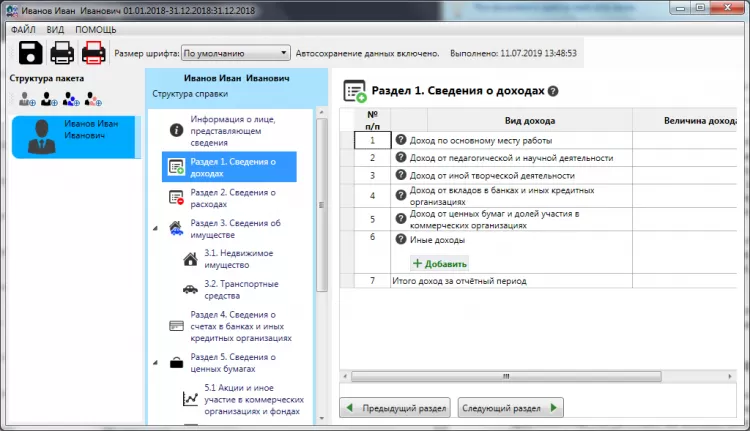
Task: Click help icon for Доход от иной творческой деятельности
Action: point(401,175)
